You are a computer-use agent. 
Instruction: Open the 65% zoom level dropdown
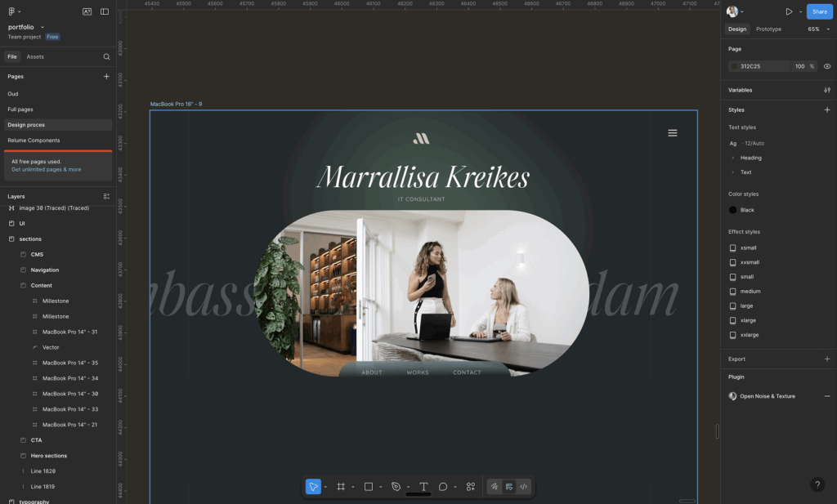click(817, 29)
